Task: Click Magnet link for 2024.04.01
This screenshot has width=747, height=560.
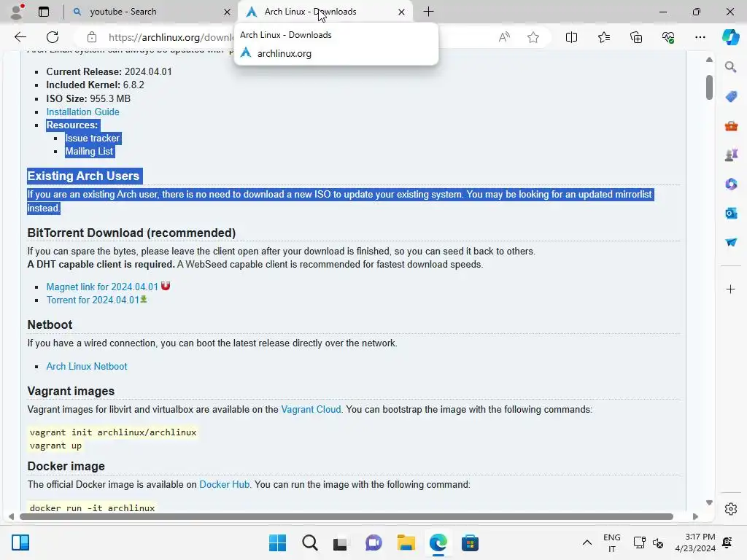Action: point(102,287)
